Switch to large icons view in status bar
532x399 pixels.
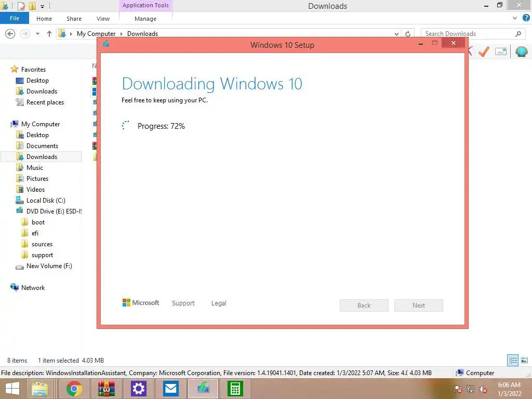pyautogui.click(x=524, y=360)
